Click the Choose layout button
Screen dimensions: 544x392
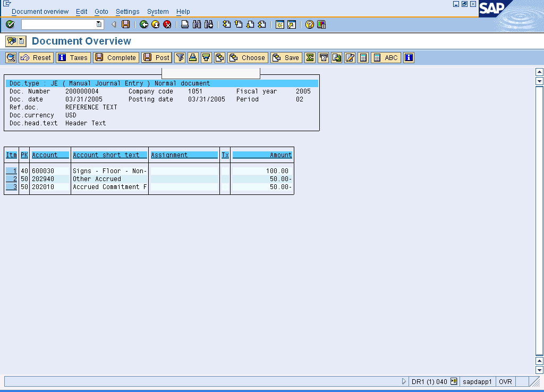pos(248,57)
